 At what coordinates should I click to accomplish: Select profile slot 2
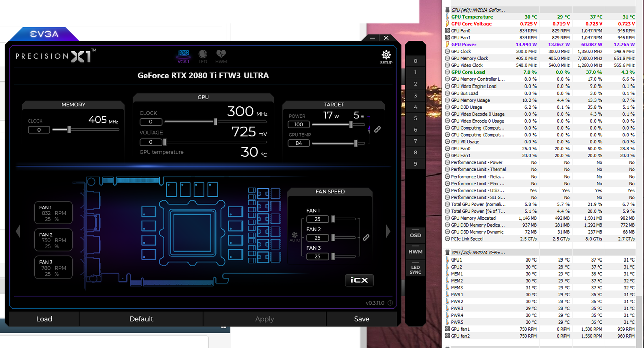click(x=415, y=84)
